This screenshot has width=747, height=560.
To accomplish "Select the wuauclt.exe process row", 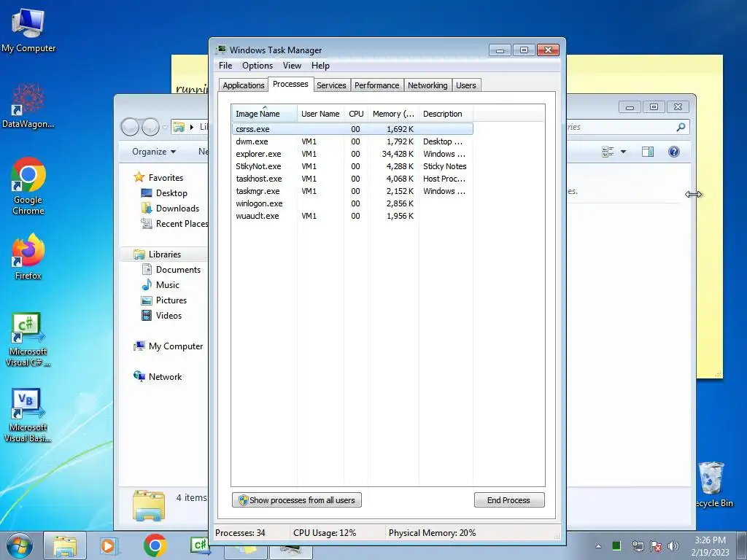I will (352, 216).
